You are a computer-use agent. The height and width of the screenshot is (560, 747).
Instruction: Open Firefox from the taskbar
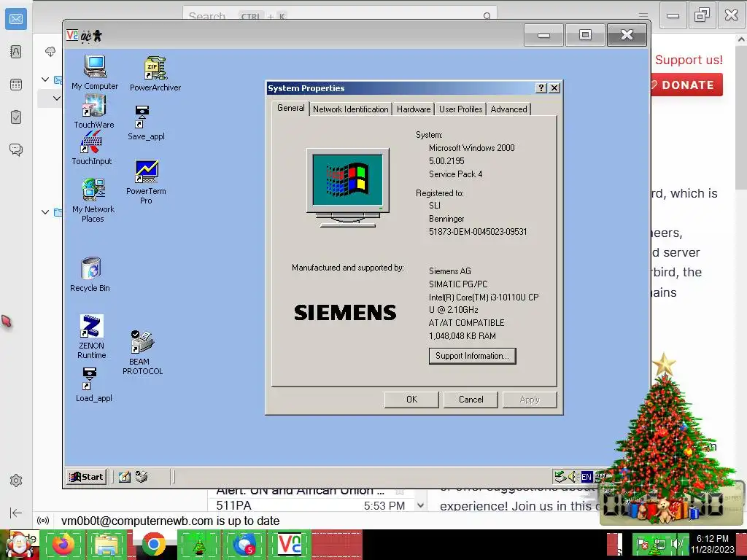(63, 545)
